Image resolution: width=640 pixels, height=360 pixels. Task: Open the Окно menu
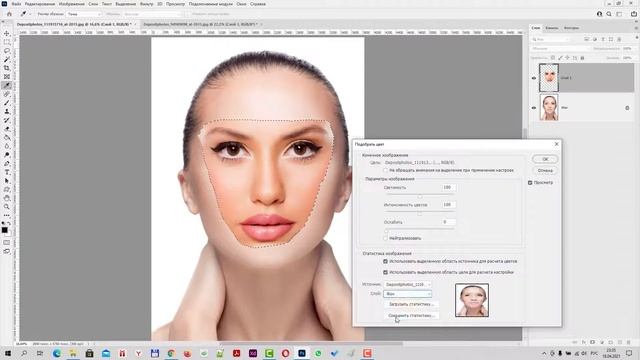pyautogui.click(x=241, y=4)
